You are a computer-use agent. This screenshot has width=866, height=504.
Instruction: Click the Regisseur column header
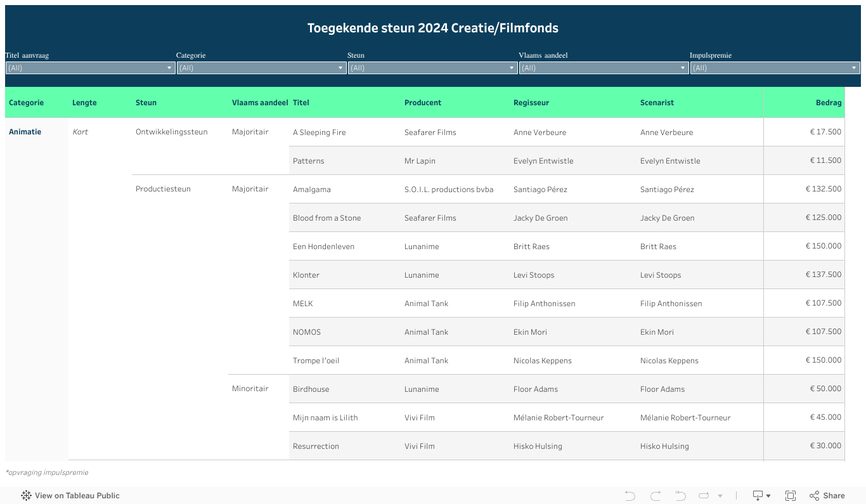[x=531, y=103]
